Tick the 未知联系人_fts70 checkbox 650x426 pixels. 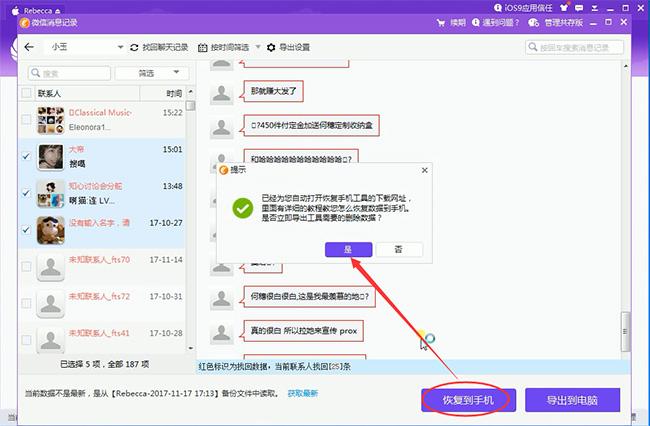(26, 266)
